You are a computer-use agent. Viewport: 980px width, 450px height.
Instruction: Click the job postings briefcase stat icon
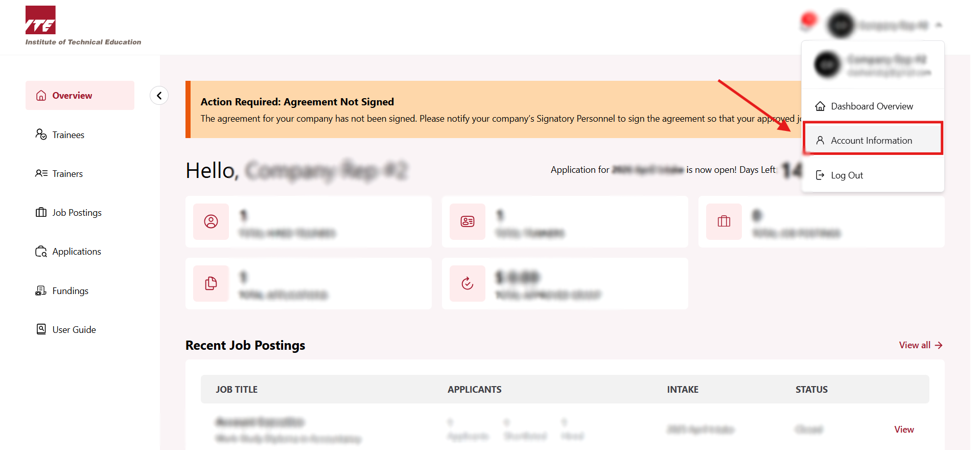coord(724,221)
